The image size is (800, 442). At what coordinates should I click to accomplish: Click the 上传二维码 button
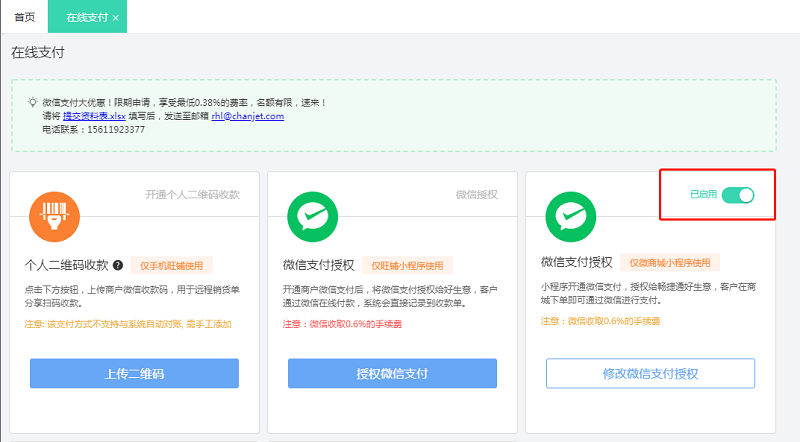(x=134, y=374)
